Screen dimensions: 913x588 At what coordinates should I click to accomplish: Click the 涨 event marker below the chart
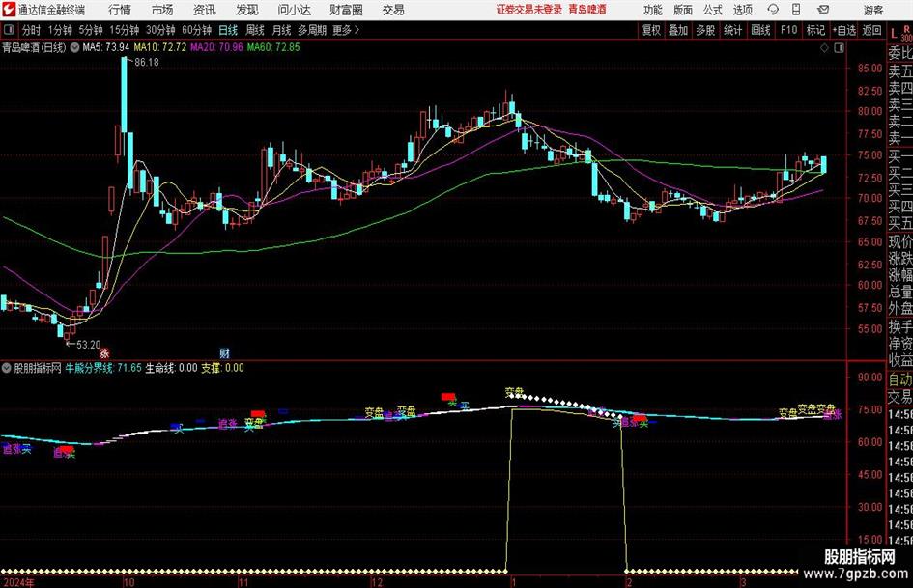104,352
